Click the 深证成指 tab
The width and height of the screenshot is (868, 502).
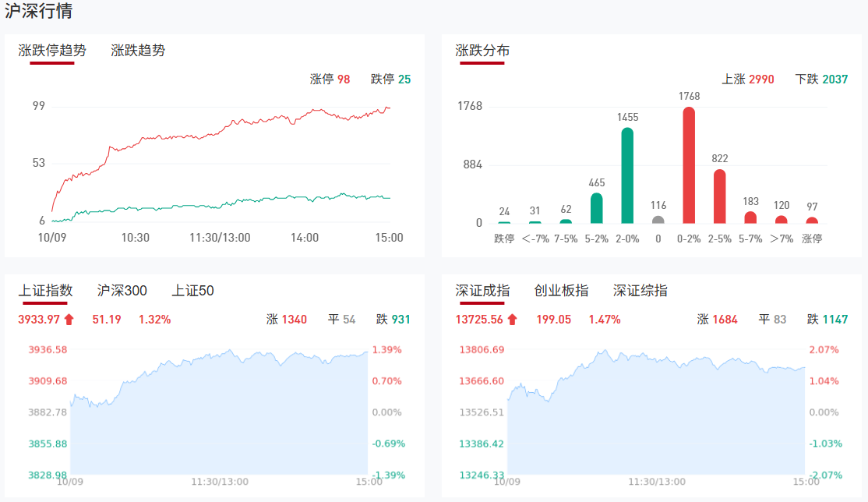click(482, 291)
